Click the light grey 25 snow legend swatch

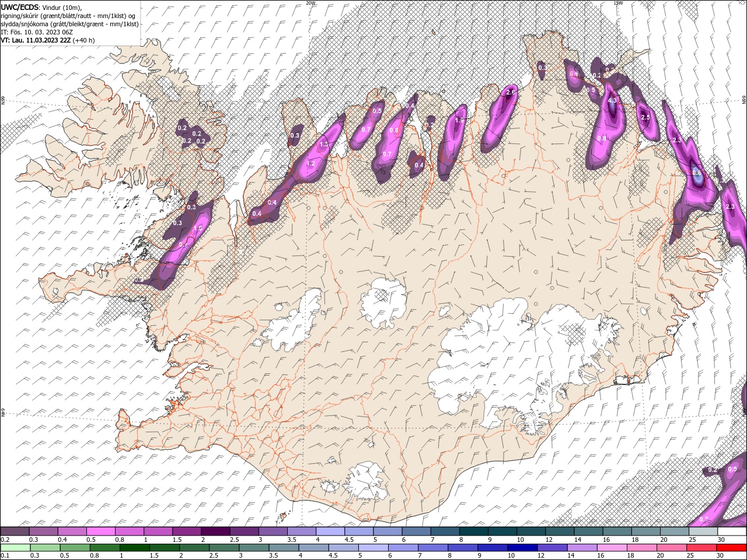tap(703, 531)
